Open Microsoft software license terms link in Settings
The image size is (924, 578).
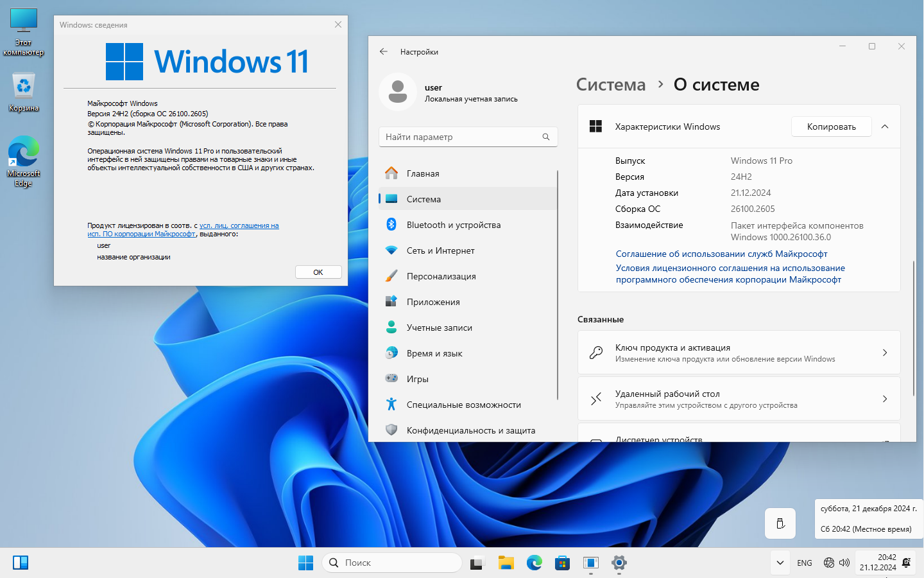pyautogui.click(x=730, y=274)
